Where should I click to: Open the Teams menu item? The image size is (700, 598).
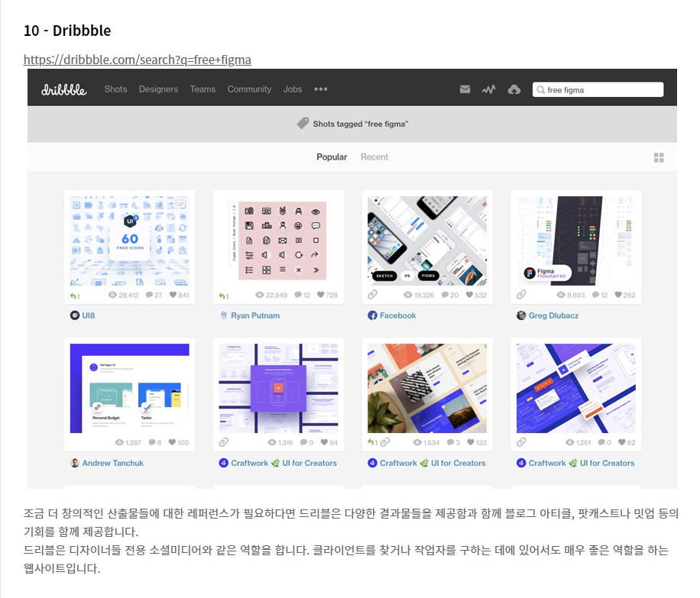203,89
